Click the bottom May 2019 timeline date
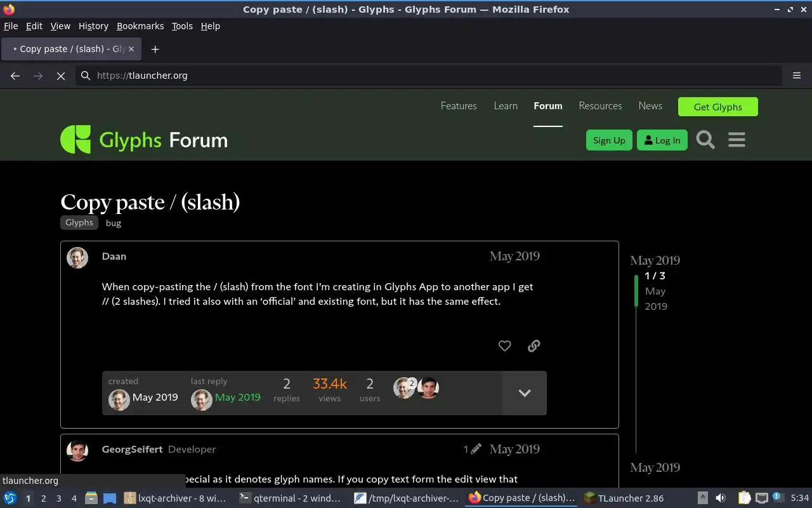The image size is (812, 508). (x=655, y=467)
